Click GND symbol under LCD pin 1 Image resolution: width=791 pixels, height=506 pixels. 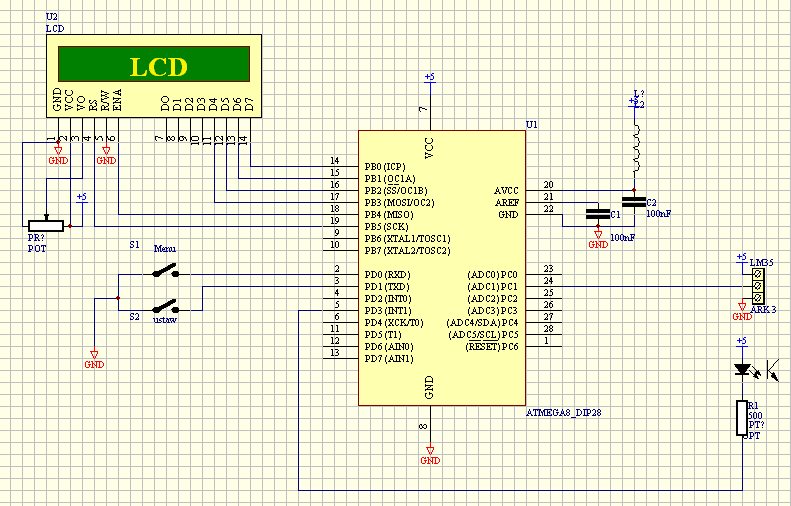tap(58, 155)
